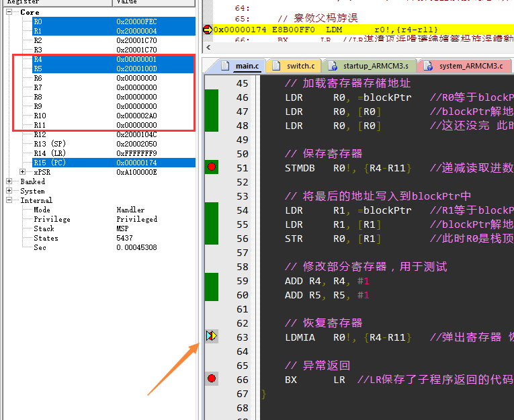
Task: Select the R6 register row
Action: point(114,78)
